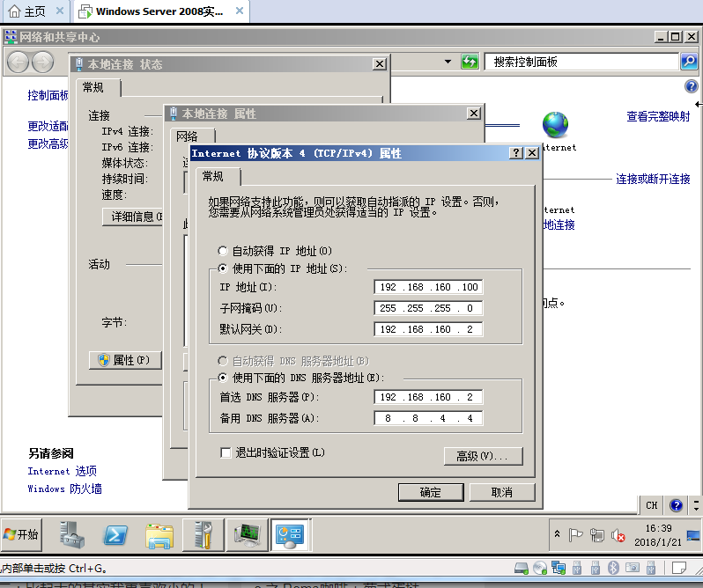
Task: Cancel the TCP/IPv4 dialog with 取消
Action: click(x=501, y=492)
